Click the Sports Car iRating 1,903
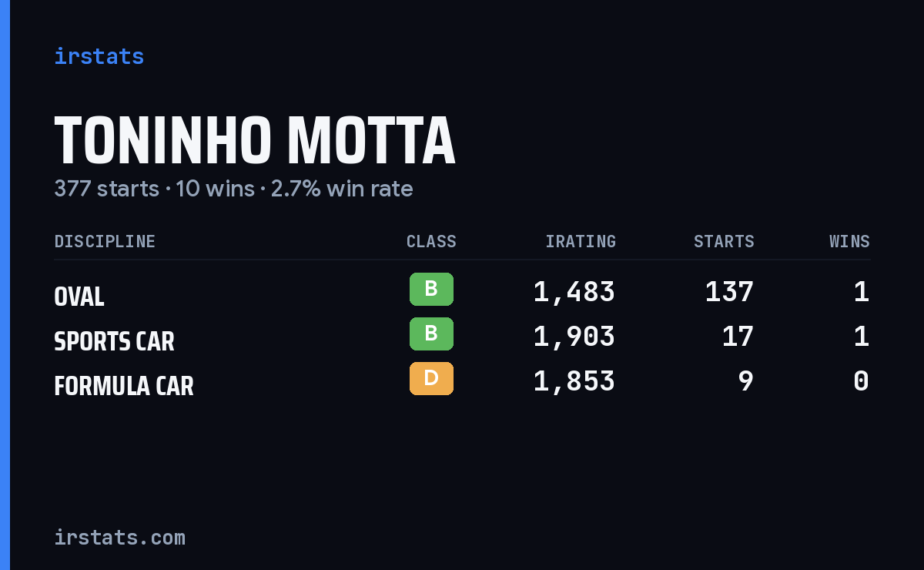 574,337
